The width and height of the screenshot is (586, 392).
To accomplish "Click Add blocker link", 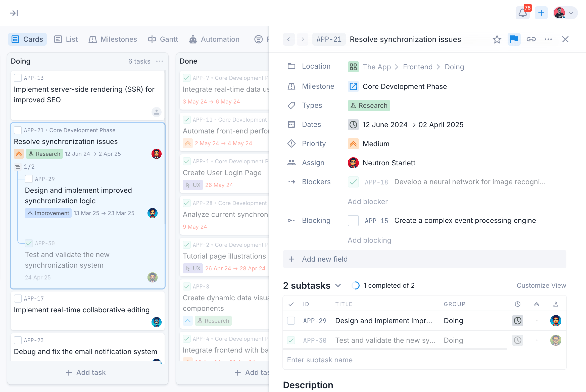I will [x=368, y=202].
